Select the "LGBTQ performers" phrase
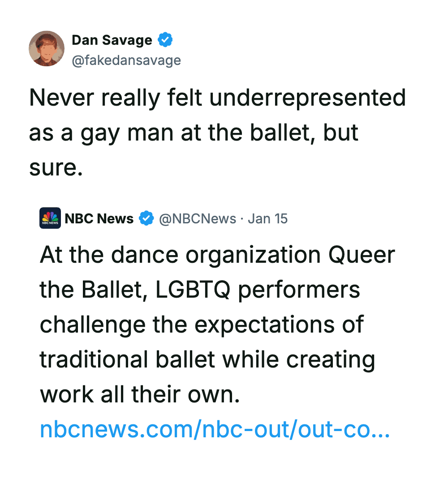448x487 pixels. [258, 290]
